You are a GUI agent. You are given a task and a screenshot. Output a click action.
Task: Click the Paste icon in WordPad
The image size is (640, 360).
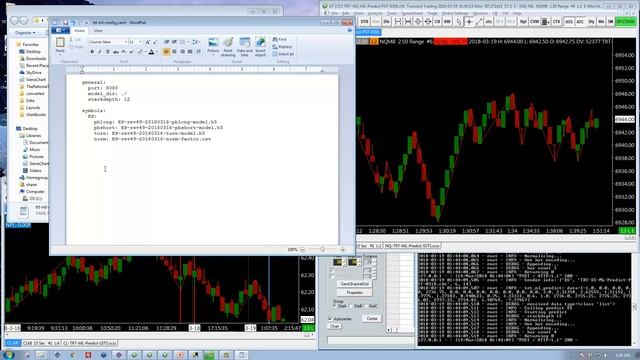coord(60,42)
